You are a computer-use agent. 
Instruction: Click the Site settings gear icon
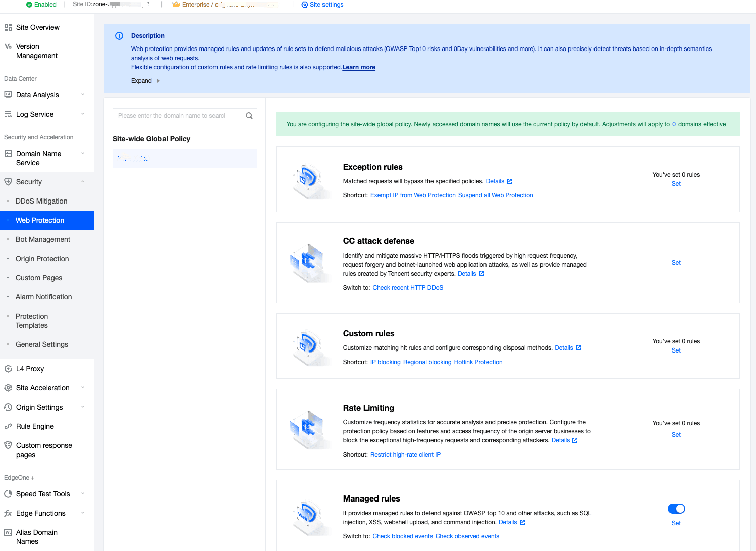305,5
